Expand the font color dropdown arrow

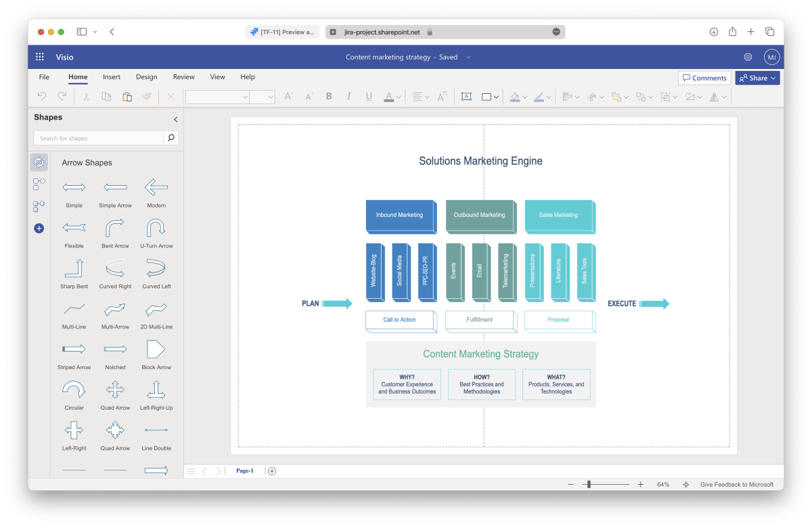[399, 97]
